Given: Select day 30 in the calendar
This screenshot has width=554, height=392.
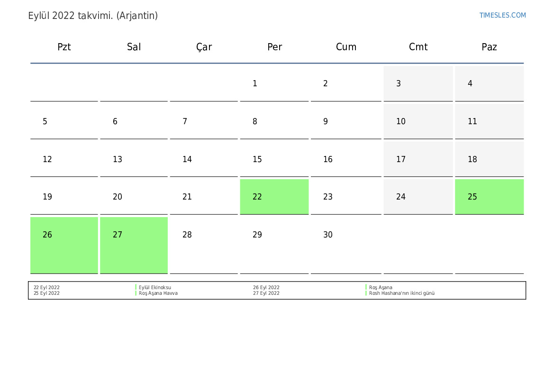Looking at the screenshot, I should pyautogui.click(x=346, y=245).
